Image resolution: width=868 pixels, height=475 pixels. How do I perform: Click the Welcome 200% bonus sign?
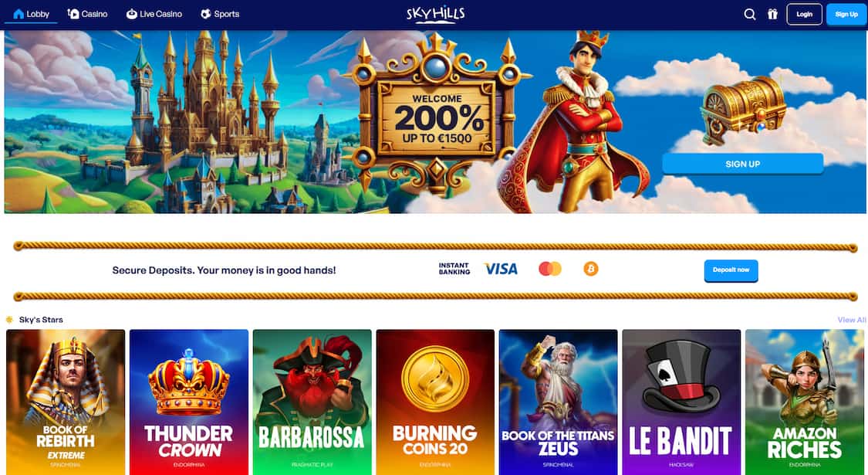tap(437, 118)
